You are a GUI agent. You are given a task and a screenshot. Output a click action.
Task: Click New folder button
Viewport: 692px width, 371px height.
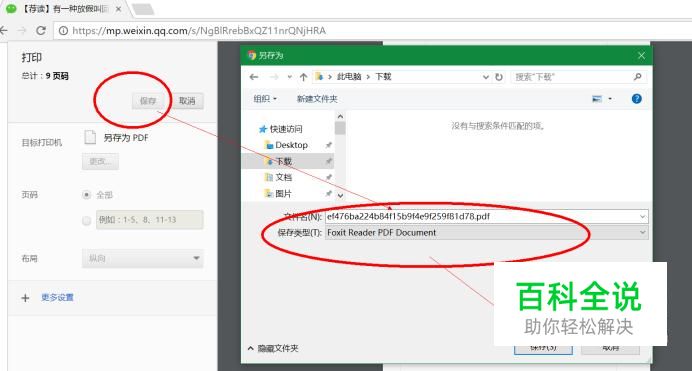317,99
